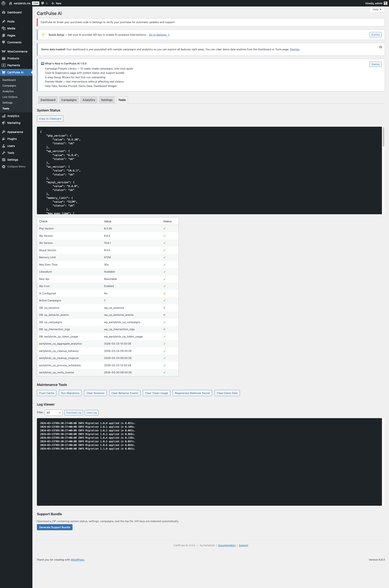This screenshot has height=588, width=389.
Task: Select the Products icon in the sidebar
Action: [x=4, y=58]
